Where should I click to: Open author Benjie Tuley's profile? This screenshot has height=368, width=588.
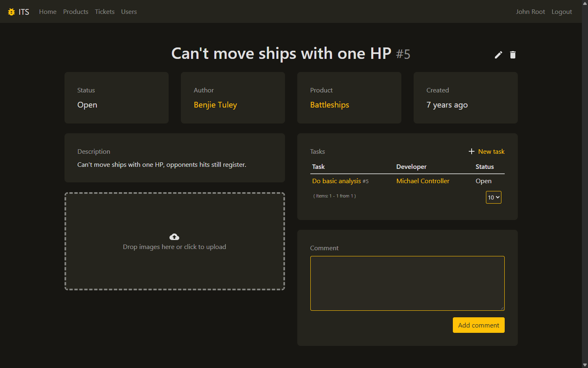[215, 105]
